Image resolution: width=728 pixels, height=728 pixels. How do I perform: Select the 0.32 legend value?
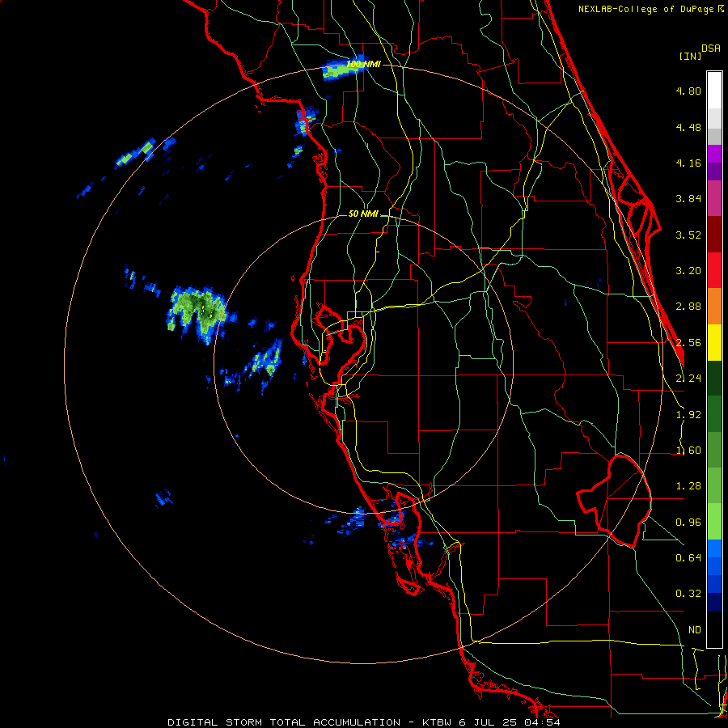click(x=688, y=594)
